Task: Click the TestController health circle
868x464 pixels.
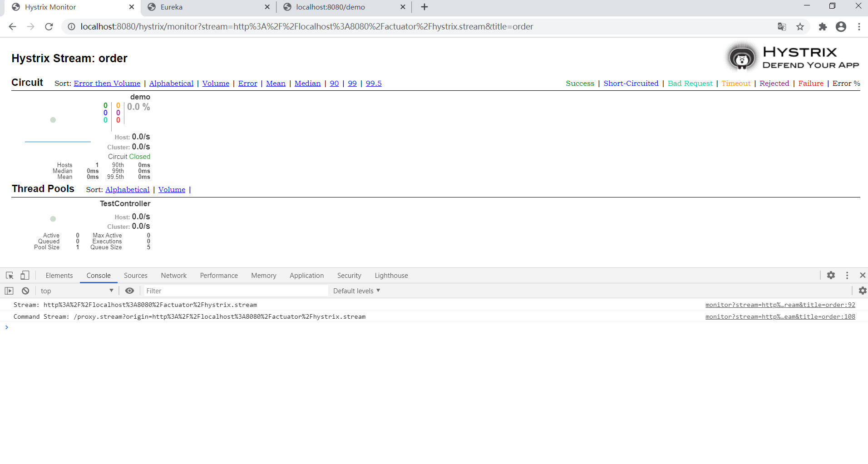Action: tap(53, 219)
